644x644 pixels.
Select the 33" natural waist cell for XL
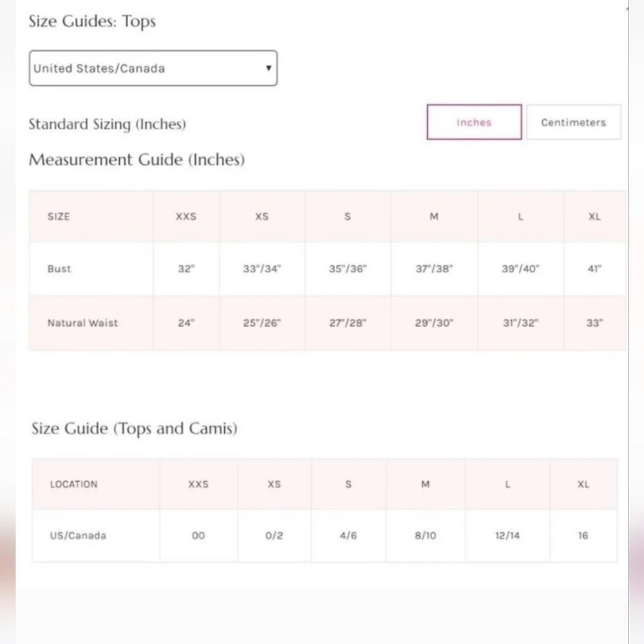(594, 323)
